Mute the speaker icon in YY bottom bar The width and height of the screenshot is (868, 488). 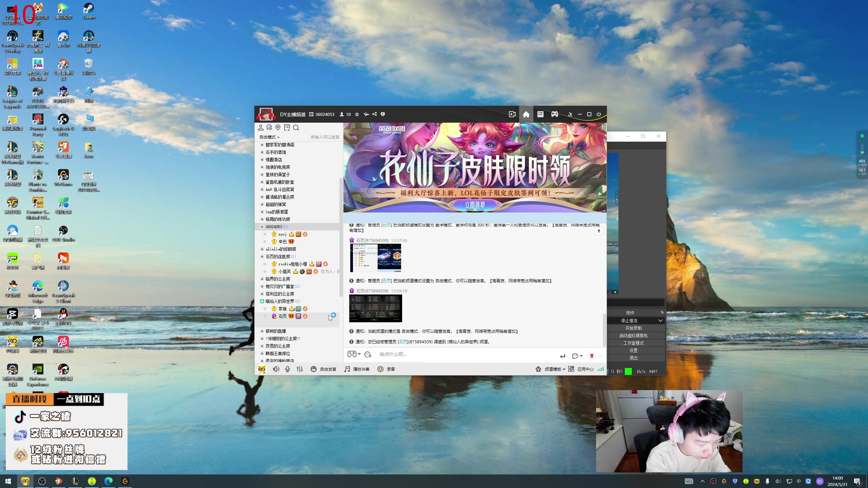(276, 369)
